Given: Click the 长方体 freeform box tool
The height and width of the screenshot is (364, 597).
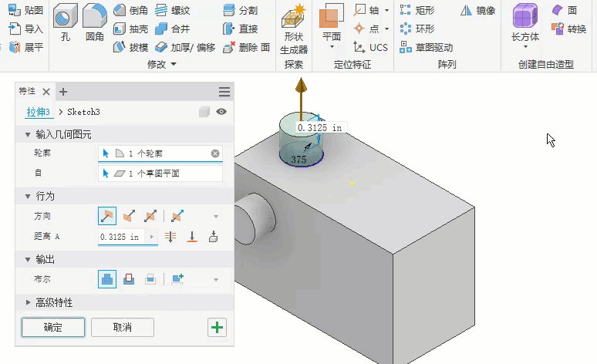Looking at the screenshot, I should coord(525,22).
